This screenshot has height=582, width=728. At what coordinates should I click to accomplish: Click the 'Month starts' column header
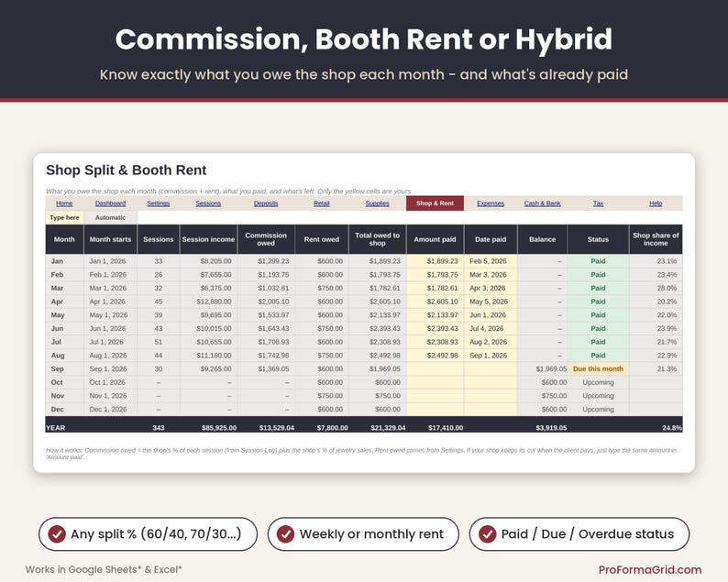coord(111,239)
